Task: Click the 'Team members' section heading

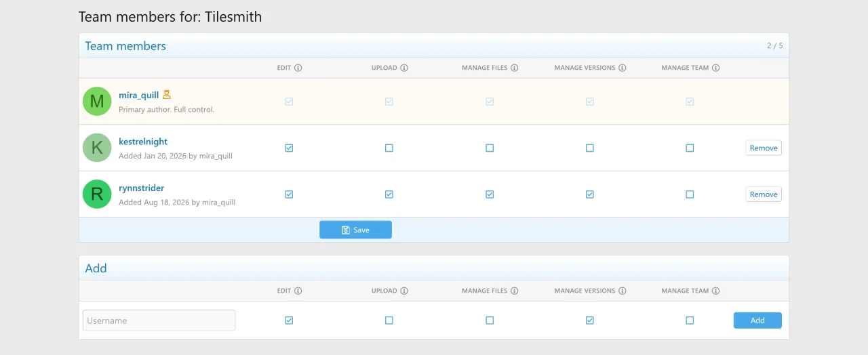Action: [x=125, y=46]
